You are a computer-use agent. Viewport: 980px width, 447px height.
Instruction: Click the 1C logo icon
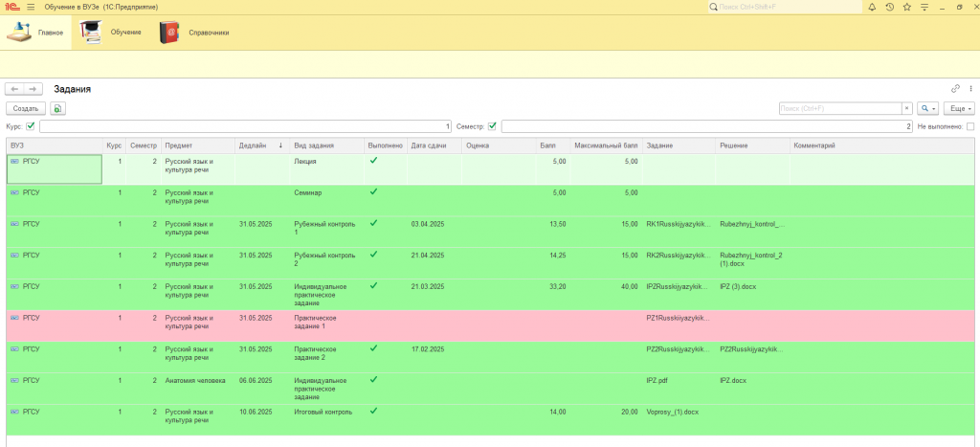(11, 7)
